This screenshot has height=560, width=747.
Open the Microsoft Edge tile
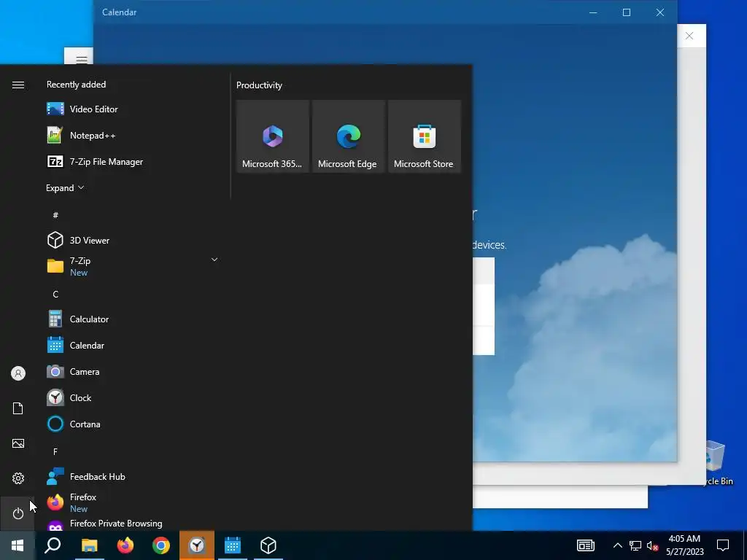[348, 136]
